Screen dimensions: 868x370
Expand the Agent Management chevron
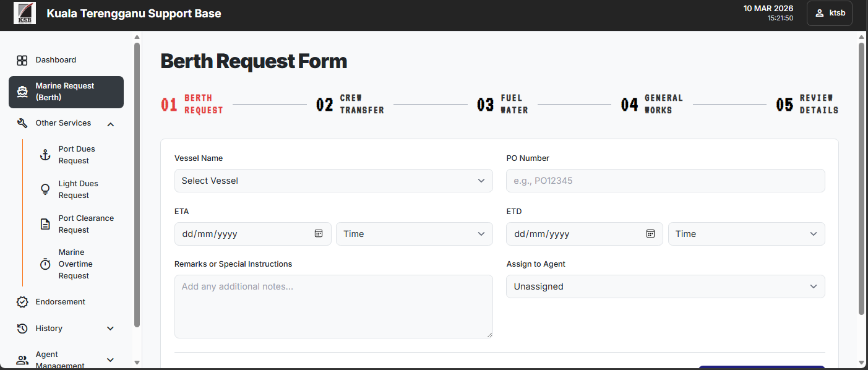(x=111, y=360)
